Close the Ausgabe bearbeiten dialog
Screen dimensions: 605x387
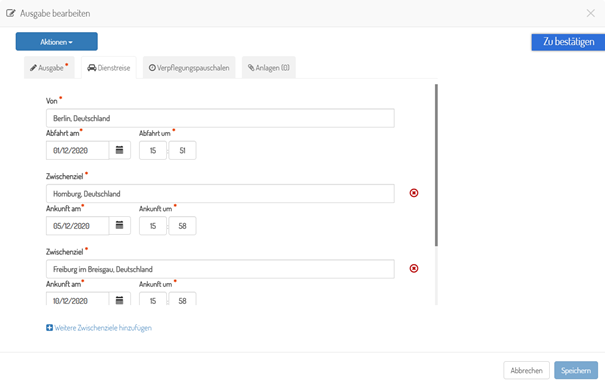[x=590, y=14]
